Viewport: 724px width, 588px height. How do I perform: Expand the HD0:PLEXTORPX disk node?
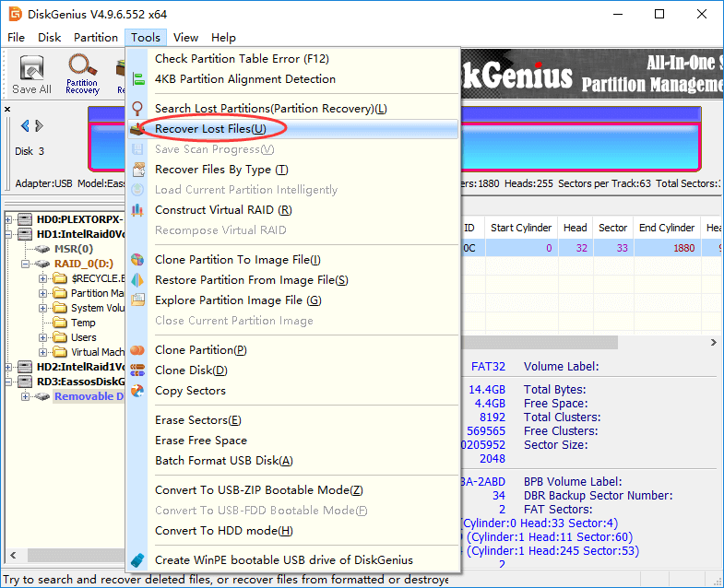pos(9,219)
